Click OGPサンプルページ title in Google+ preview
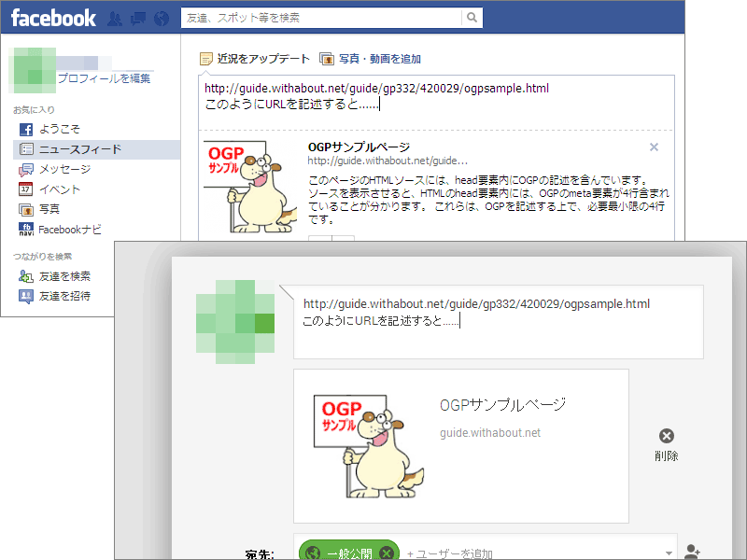Screen dimensions: 747x560 coord(502,405)
